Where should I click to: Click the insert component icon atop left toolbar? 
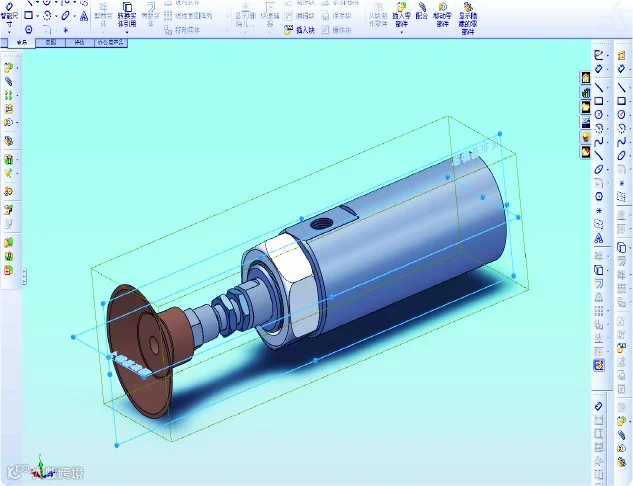coord(8,67)
